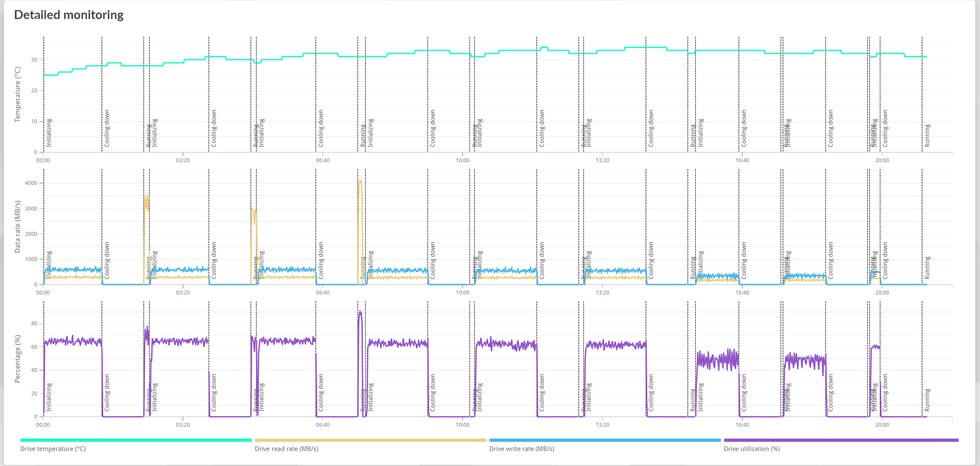The height and width of the screenshot is (466, 980).
Task: Toggle the Drive temperature legend color bar
Action: (x=136, y=440)
